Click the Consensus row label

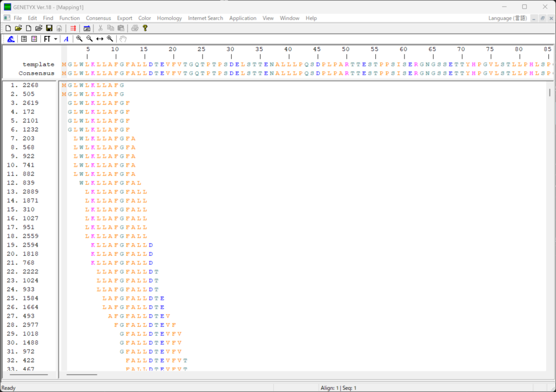pyautogui.click(x=36, y=73)
